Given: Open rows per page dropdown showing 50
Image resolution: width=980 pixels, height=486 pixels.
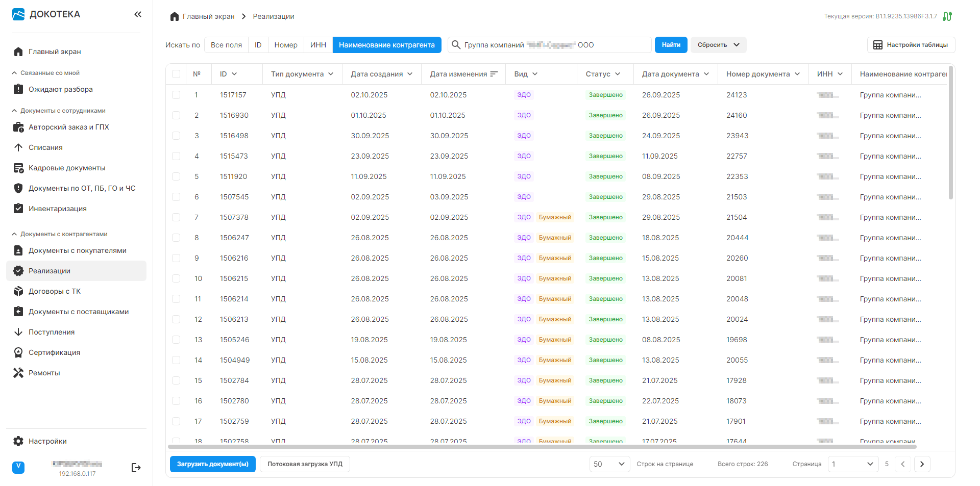Looking at the screenshot, I should click(x=609, y=464).
